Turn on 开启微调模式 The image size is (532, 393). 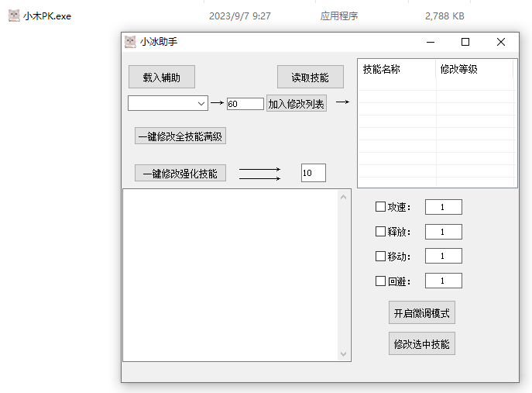click(421, 313)
